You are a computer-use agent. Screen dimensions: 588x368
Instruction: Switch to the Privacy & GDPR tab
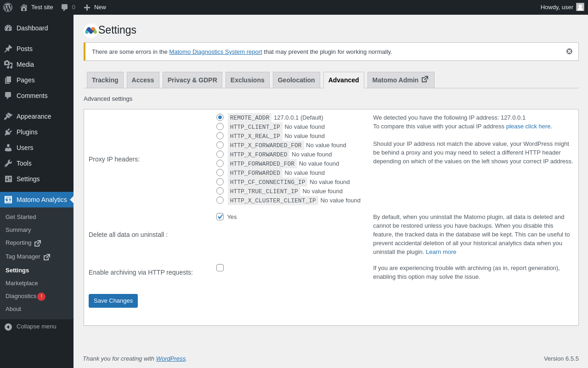click(x=192, y=80)
